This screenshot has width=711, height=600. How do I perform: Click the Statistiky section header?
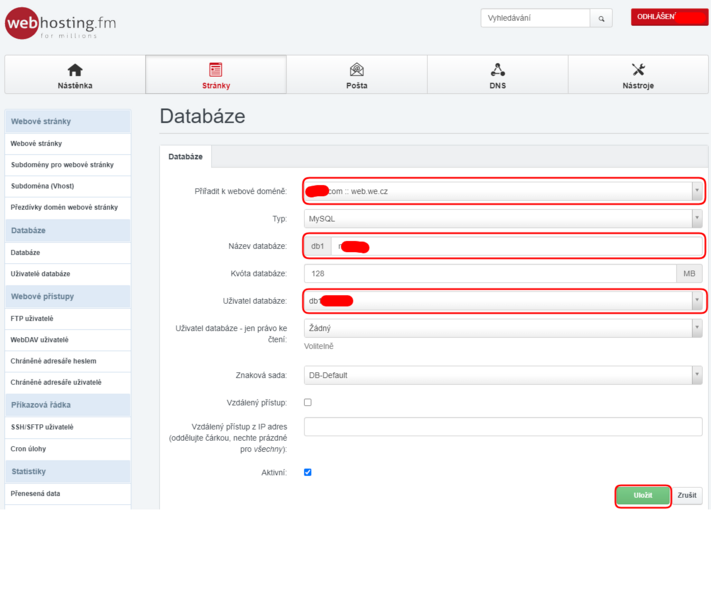pos(68,471)
